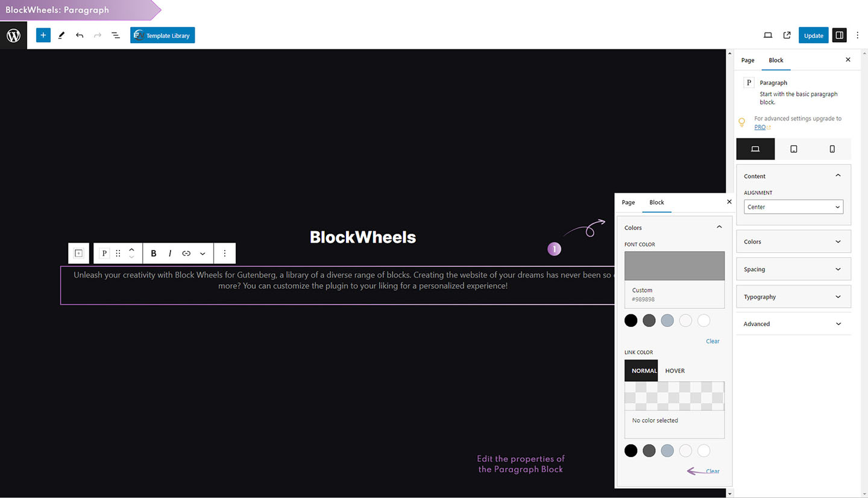This screenshot has width=868, height=498.
Task: Pick the black font color swatch
Action: point(631,320)
